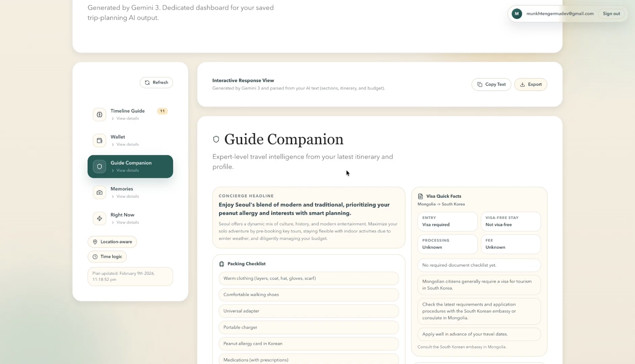The height and width of the screenshot is (364, 635).
Task: Click the Wallet icon in sidebar
Action: [x=99, y=140]
